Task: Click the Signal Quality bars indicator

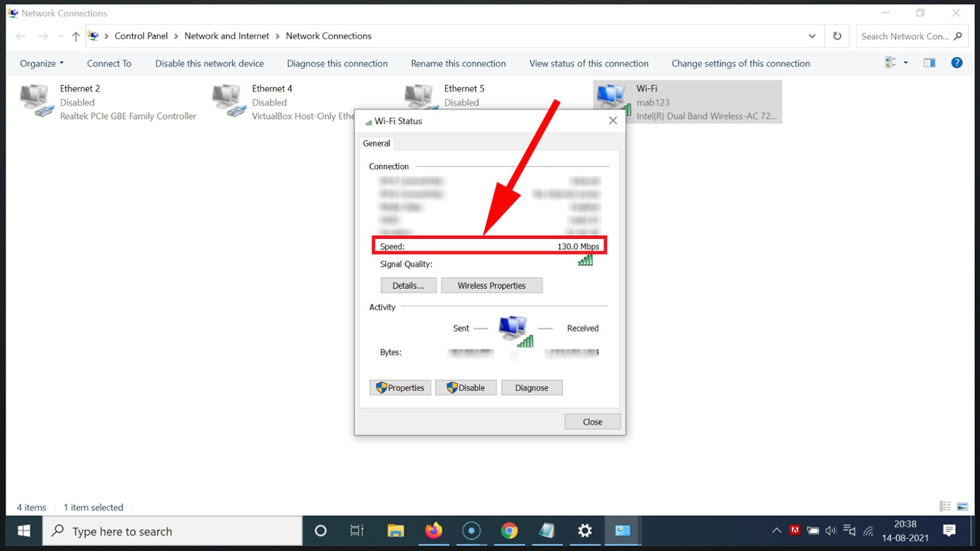Action: click(585, 261)
